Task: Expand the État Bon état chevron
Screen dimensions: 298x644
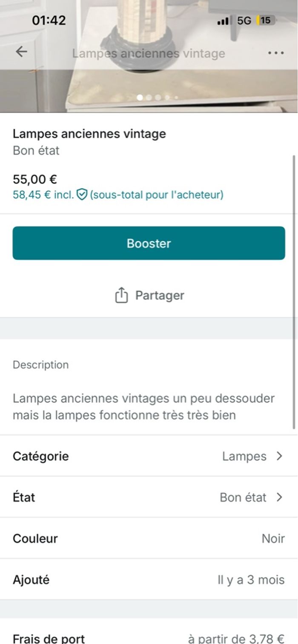Action: 279,497
